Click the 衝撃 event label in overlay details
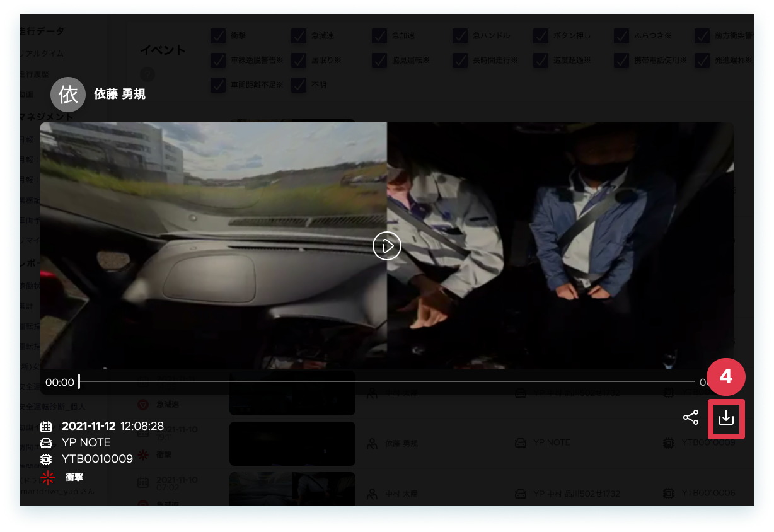 (74, 477)
